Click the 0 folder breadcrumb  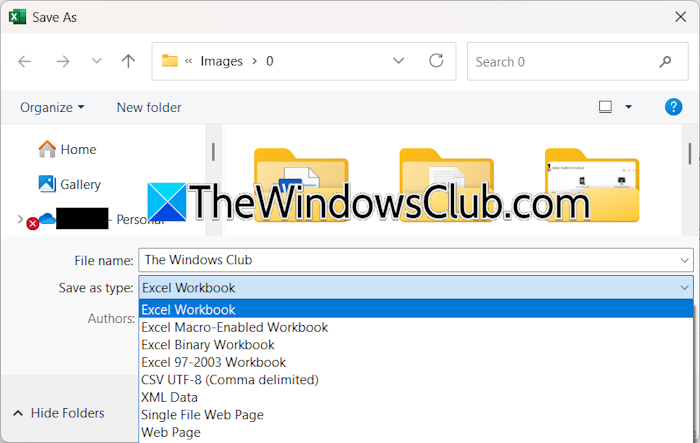pos(270,61)
